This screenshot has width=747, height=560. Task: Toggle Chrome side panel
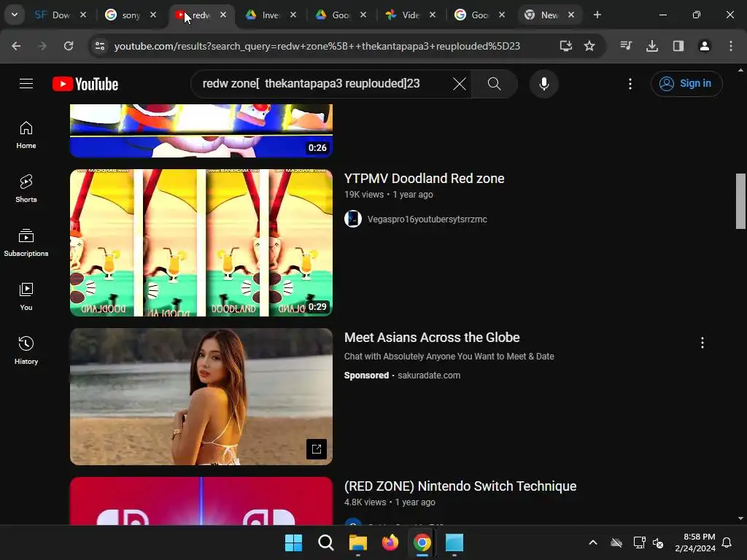(x=678, y=46)
